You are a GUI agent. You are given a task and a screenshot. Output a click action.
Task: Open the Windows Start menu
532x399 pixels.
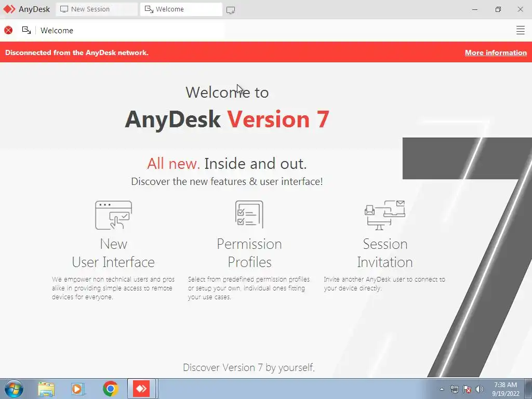coord(14,389)
